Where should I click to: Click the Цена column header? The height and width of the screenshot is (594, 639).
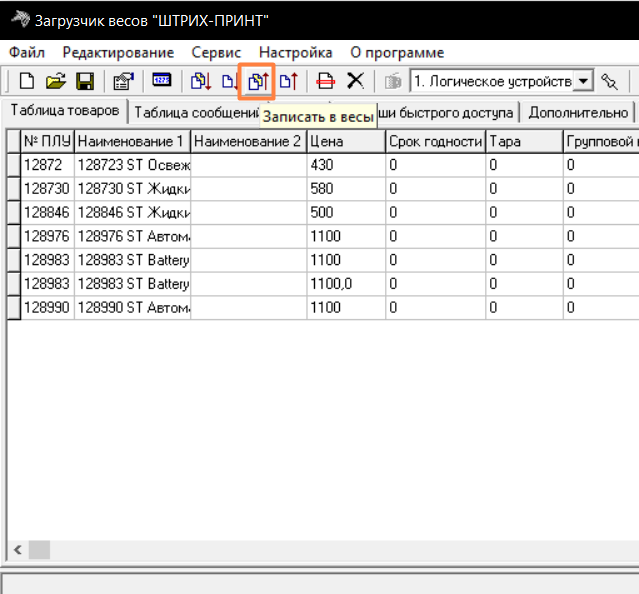point(346,141)
